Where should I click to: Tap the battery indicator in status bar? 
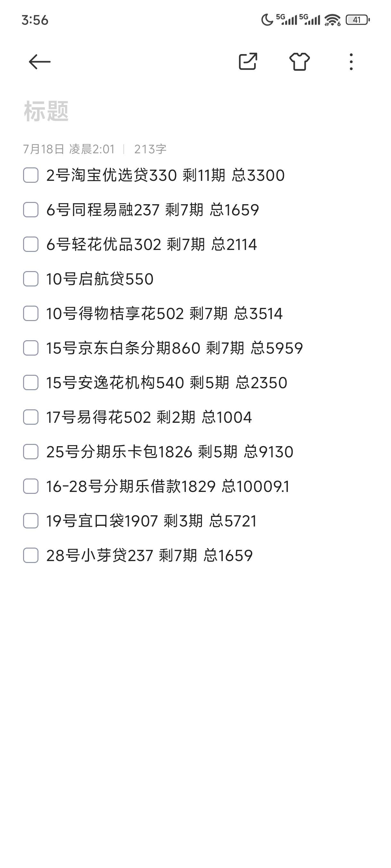point(358,20)
